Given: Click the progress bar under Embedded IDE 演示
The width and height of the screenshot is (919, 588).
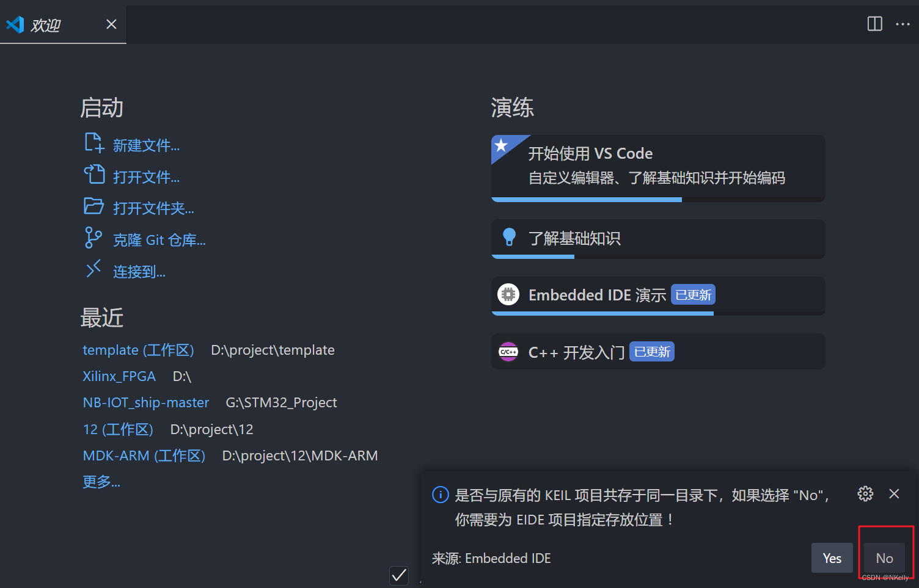Looking at the screenshot, I should [658, 313].
